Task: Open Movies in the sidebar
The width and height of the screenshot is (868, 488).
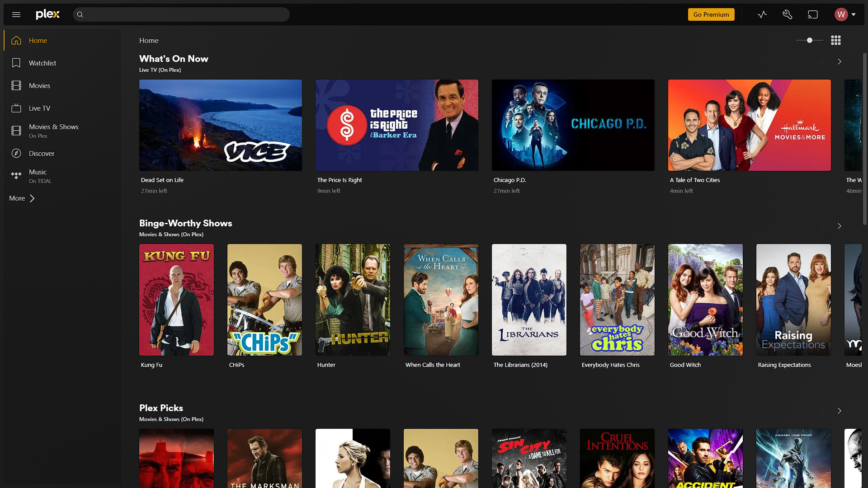Action: pyautogui.click(x=62, y=85)
